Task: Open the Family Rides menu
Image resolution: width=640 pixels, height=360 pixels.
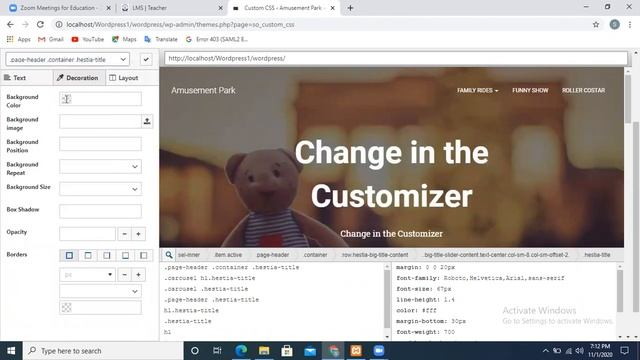Action: point(478,90)
